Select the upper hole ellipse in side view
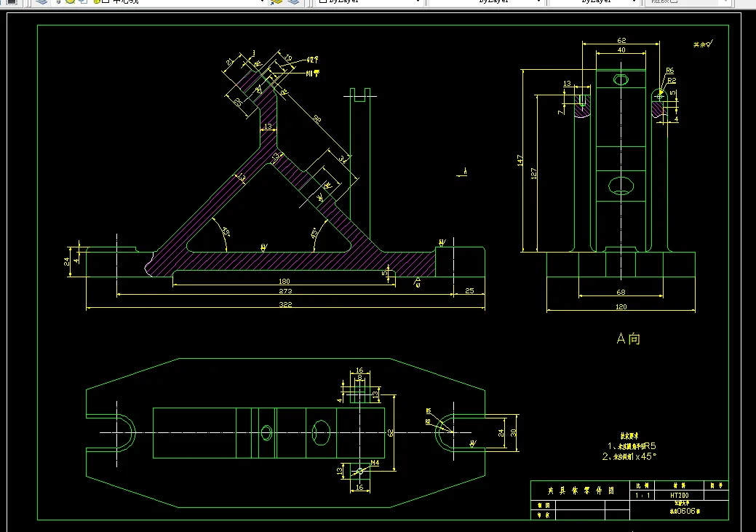This screenshot has width=756, height=532. tap(621, 79)
